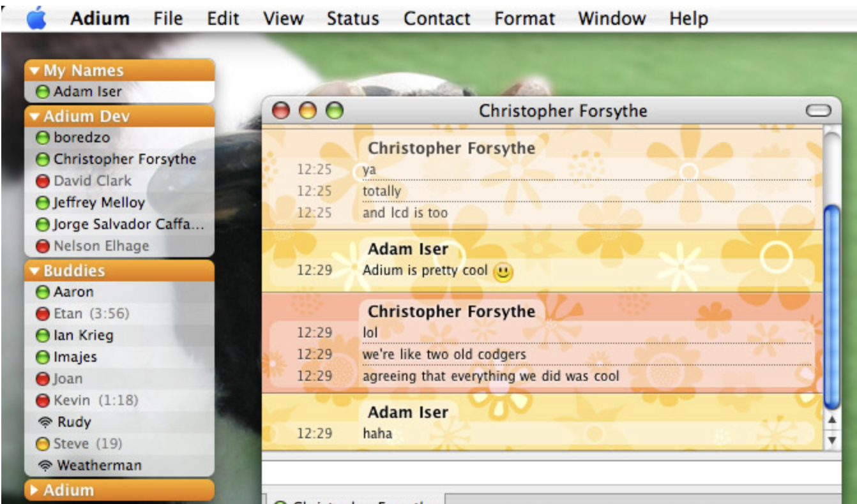The image size is (857, 504).
Task: Select Jeffrey Melloy in the contact list
Action: click(99, 202)
